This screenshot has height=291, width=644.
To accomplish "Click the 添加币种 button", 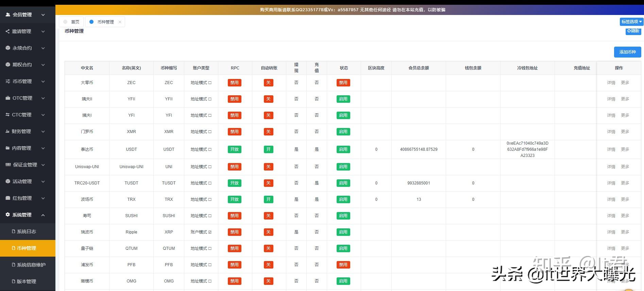I will [x=627, y=52].
